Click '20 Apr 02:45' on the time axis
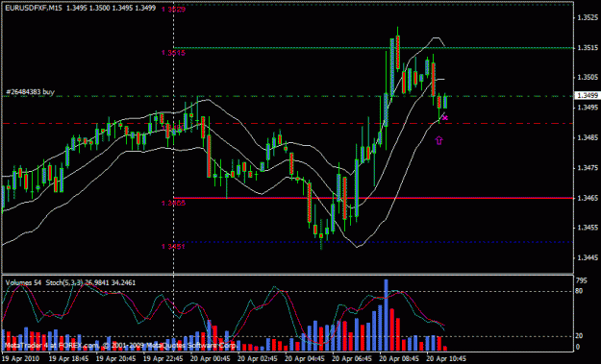Screen dimensions: 601x364 pyautogui.click(x=258, y=358)
